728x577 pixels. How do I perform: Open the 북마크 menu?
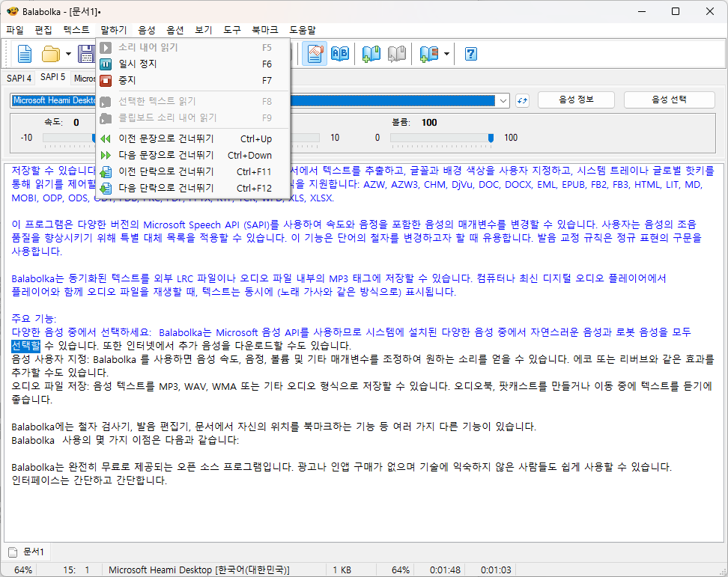pos(264,30)
